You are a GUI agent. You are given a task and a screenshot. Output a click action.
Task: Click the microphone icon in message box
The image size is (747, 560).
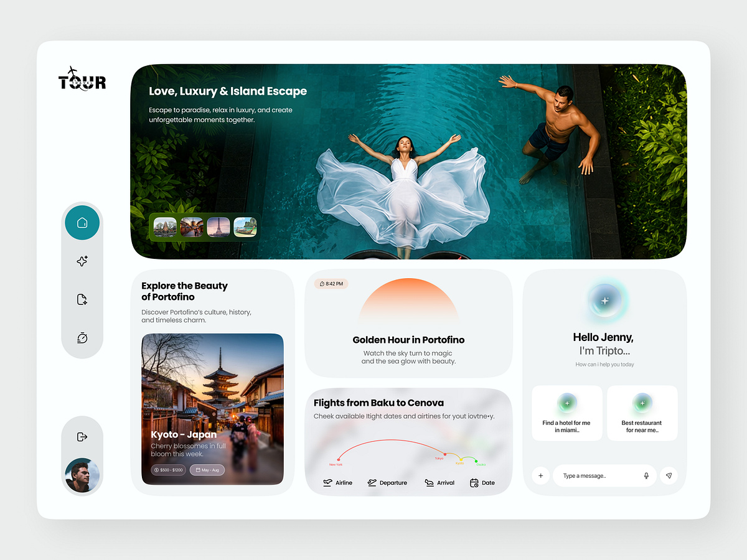pos(646,476)
